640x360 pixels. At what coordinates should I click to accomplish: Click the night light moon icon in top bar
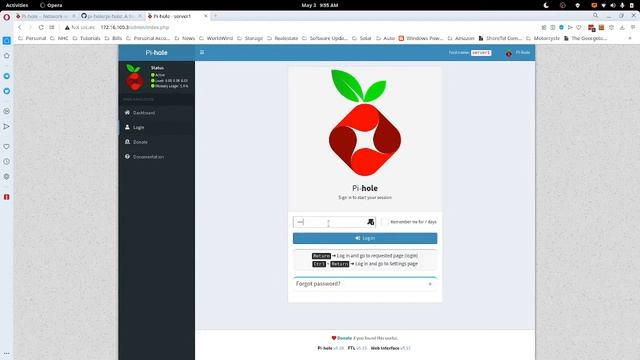click(x=546, y=5)
